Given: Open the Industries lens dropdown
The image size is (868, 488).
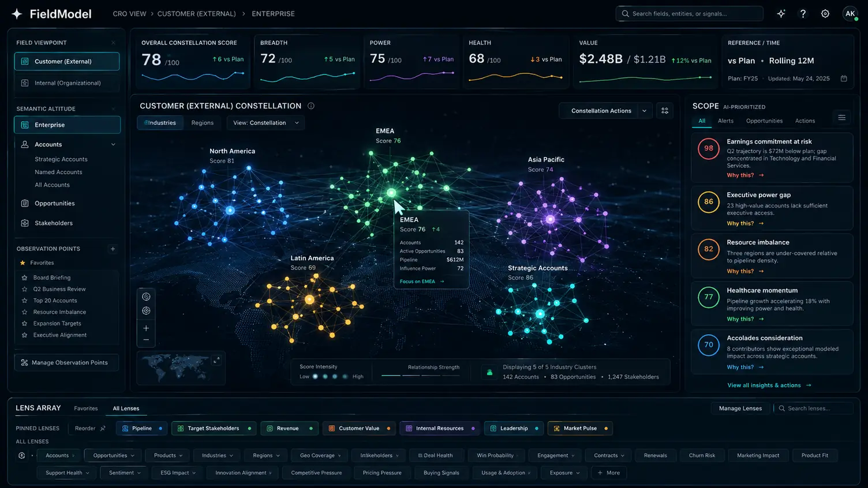Looking at the screenshot, I should [218, 456].
